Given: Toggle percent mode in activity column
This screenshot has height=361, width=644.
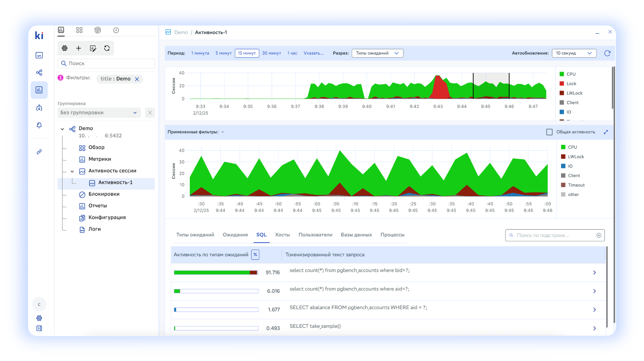Looking at the screenshot, I should pyautogui.click(x=255, y=255).
